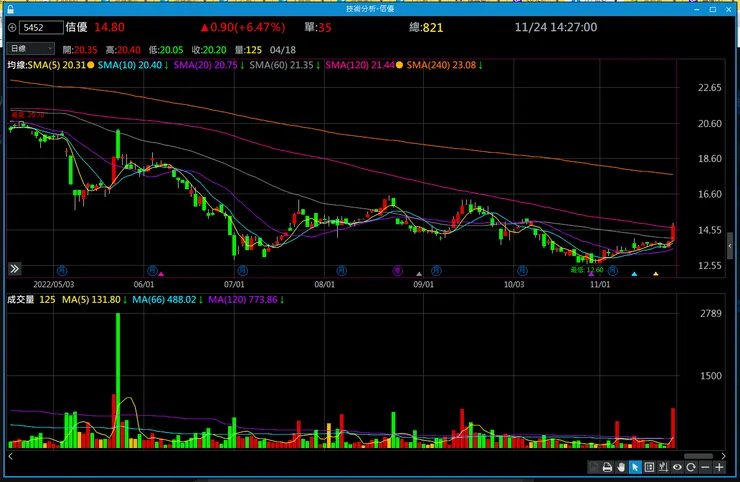Click the volume MA(5) 131.80 label
The image size is (740, 482).
click(x=91, y=300)
